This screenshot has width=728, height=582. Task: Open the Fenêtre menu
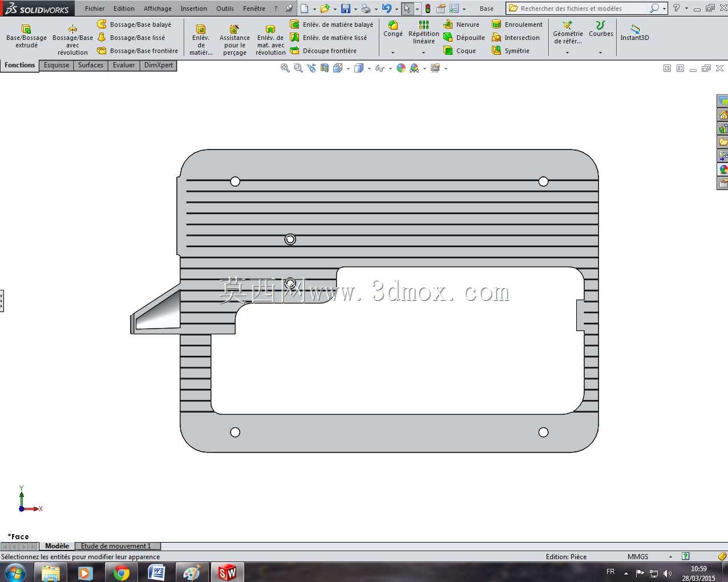(x=254, y=9)
